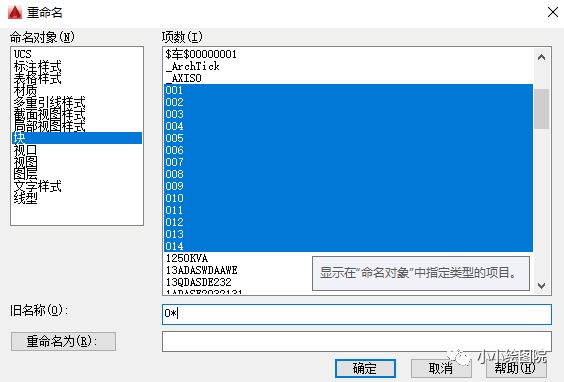Confirm with the 确定 button
564x382 pixels.
click(365, 368)
